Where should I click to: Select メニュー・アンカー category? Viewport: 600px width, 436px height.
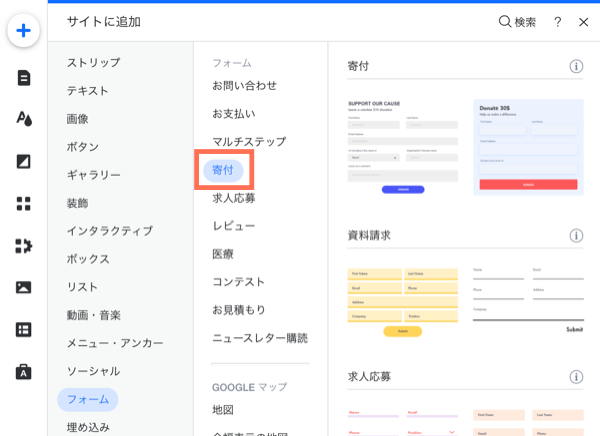(x=115, y=343)
